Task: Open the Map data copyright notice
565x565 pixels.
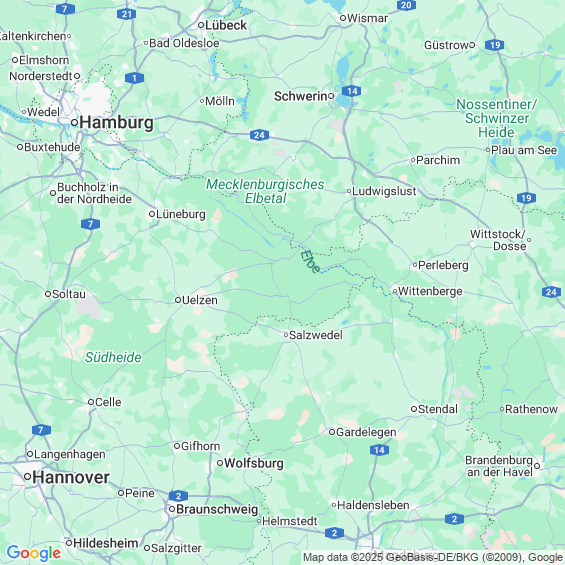Action: coord(433,557)
